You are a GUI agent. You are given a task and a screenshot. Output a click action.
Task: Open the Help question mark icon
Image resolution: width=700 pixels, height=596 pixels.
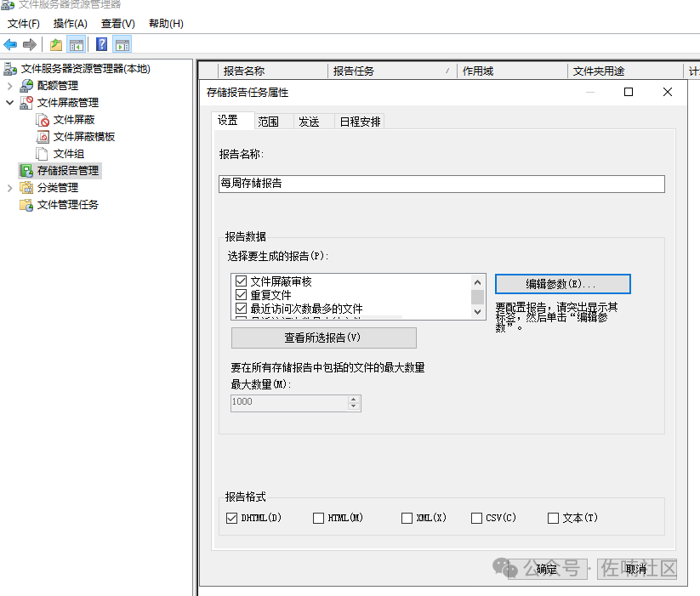pyautogui.click(x=102, y=44)
